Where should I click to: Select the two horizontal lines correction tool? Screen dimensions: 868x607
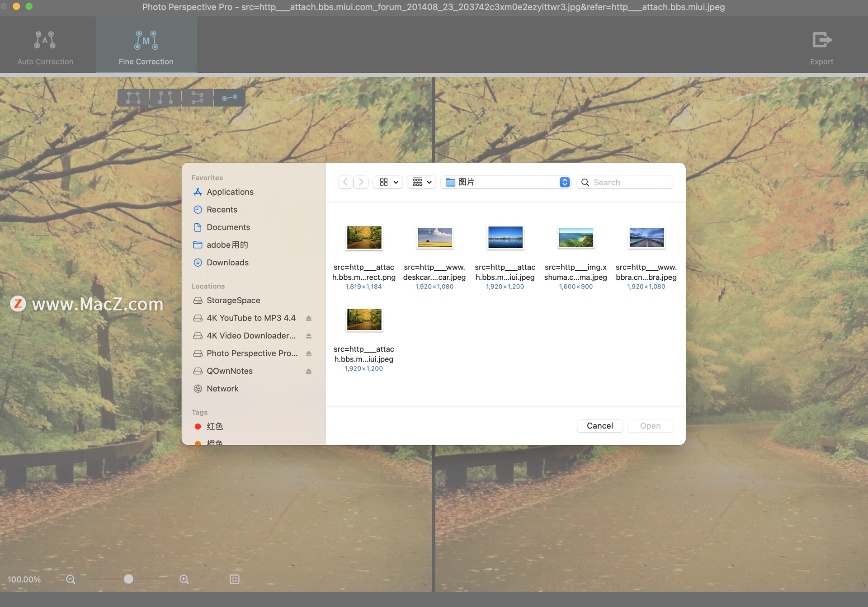coord(198,97)
